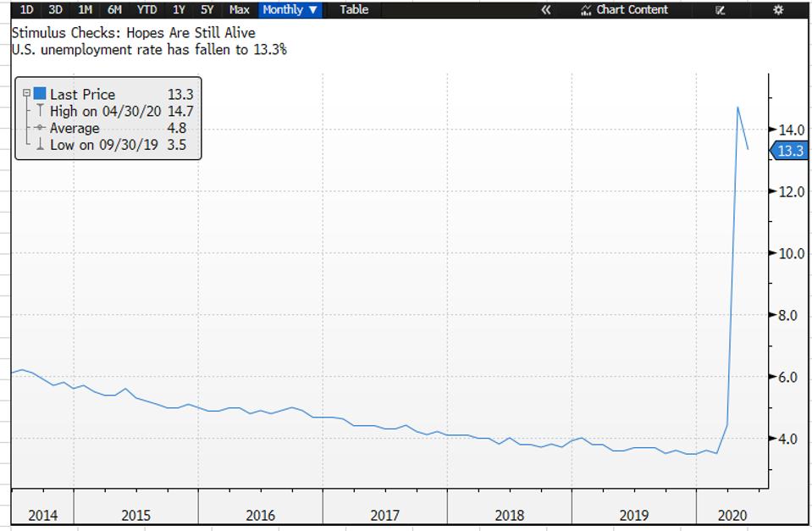Click the annotation/edit chart icon
The height and width of the screenshot is (531, 812).
click(x=721, y=9)
